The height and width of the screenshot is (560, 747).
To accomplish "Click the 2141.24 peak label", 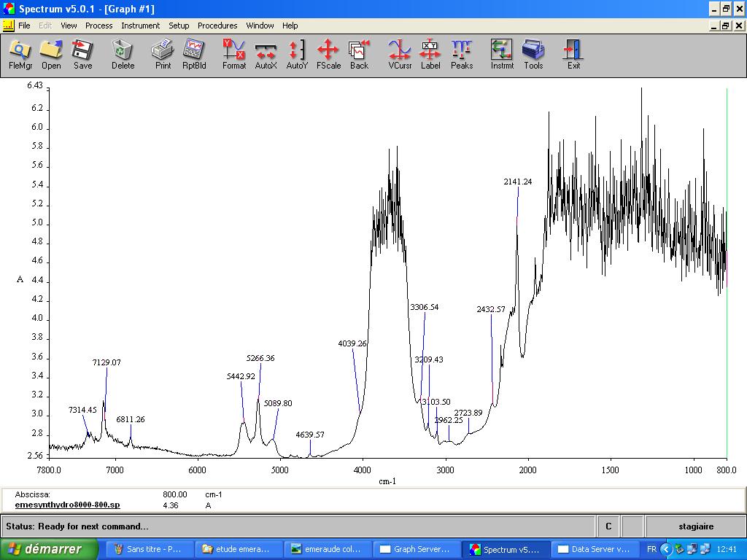I will (x=517, y=182).
